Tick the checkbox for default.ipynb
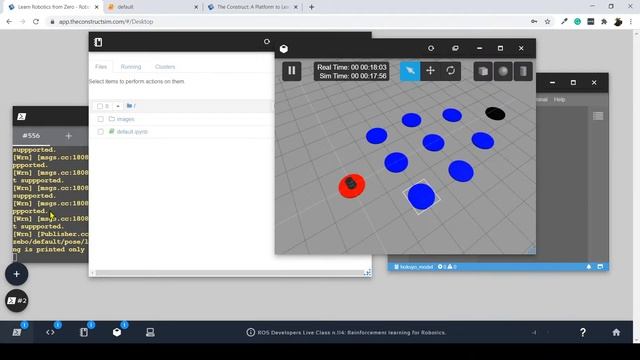This screenshot has height=360, width=640. 100,132
